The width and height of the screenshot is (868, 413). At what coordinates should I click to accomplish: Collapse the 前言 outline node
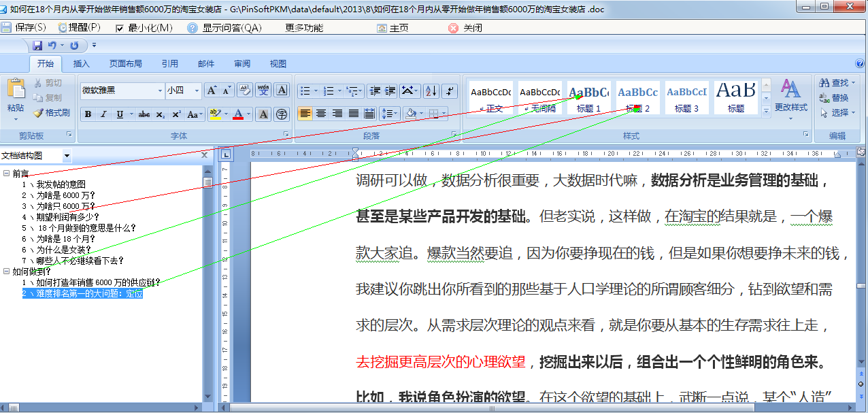(6, 174)
